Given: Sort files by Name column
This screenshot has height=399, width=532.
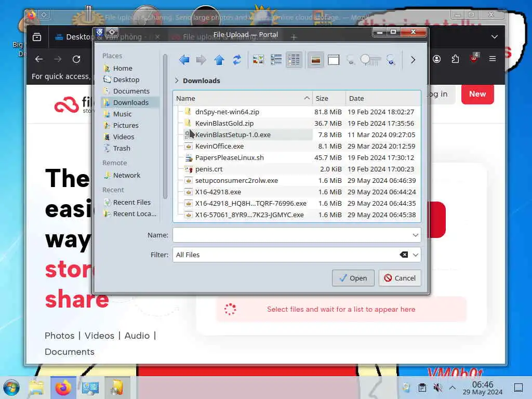Looking at the screenshot, I should [243, 98].
